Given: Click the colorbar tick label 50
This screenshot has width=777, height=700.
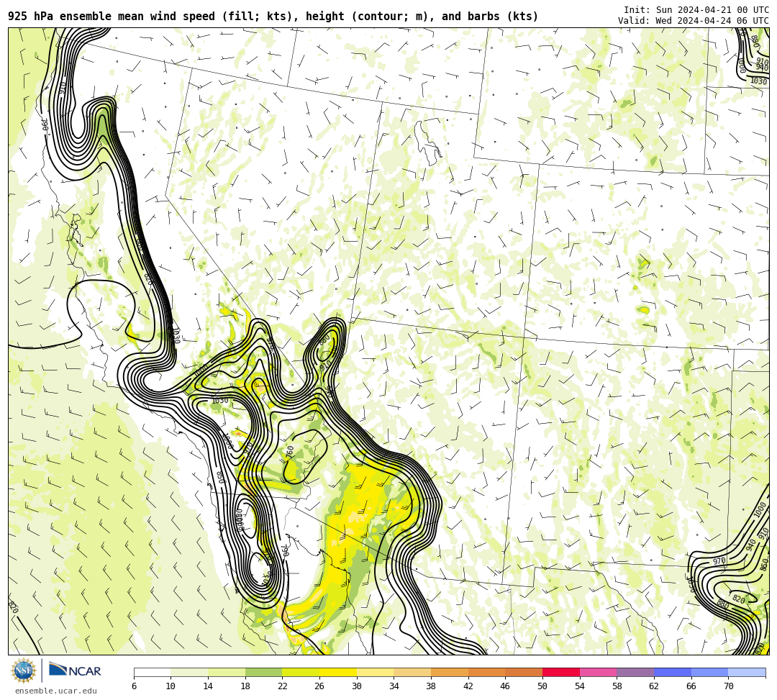Looking at the screenshot, I should pyautogui.click(x=542, y=686).
